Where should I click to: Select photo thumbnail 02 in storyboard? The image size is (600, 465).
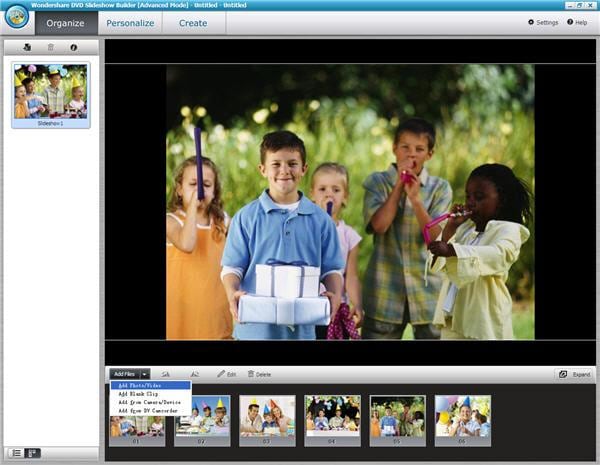[202, 421]
